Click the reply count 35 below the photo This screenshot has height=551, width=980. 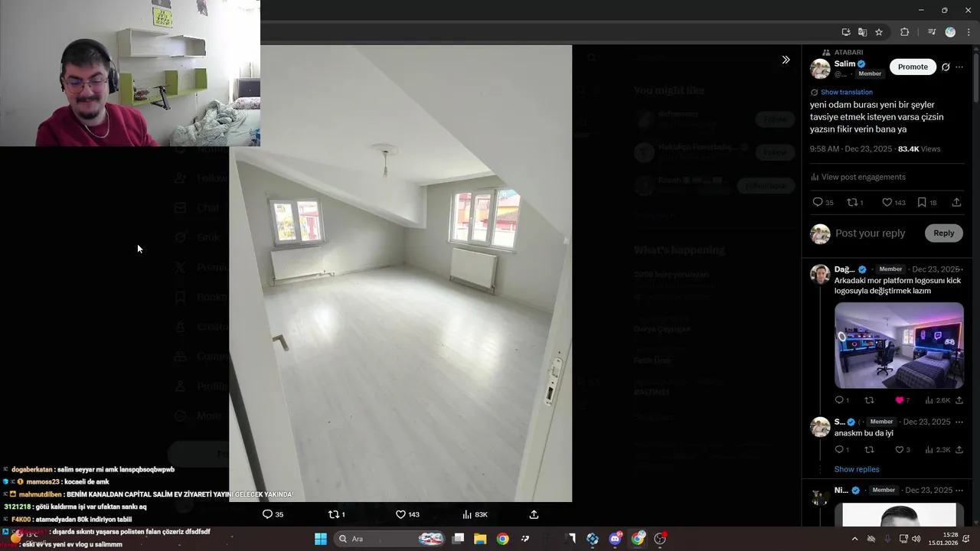273,514
